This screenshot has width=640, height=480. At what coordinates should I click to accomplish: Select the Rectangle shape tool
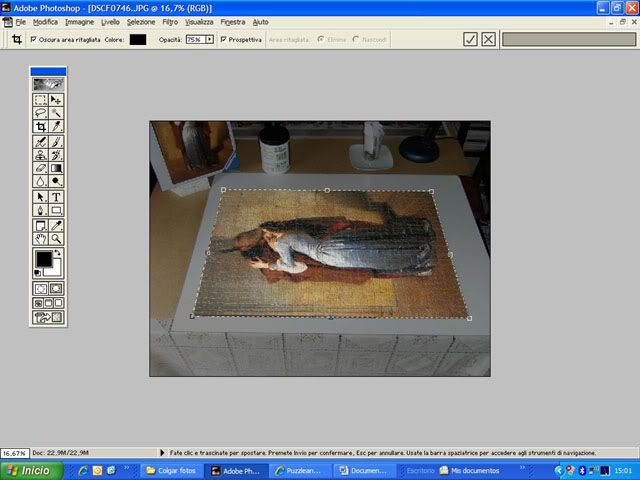[56, 210]
